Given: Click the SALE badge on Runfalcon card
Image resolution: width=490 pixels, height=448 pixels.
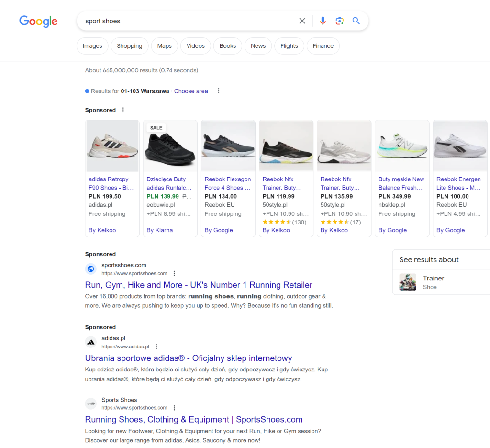Looking at the screenshot, I should [x=156, y=127].
